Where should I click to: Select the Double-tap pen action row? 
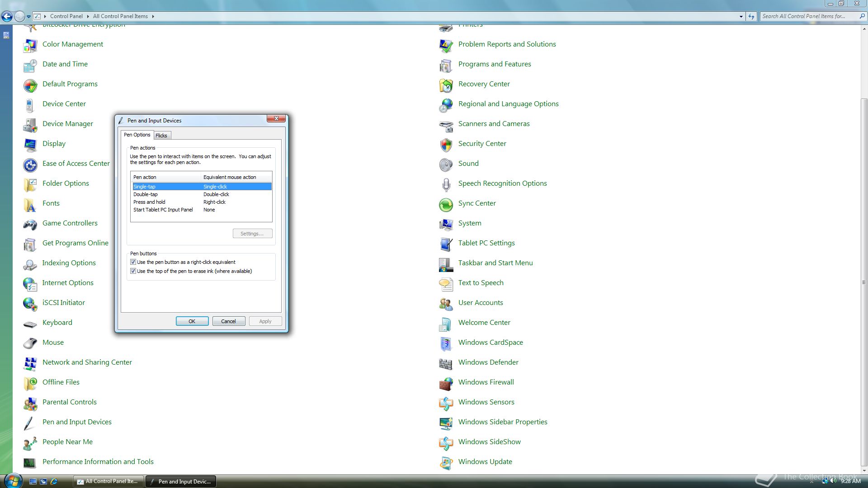[202, 194]
